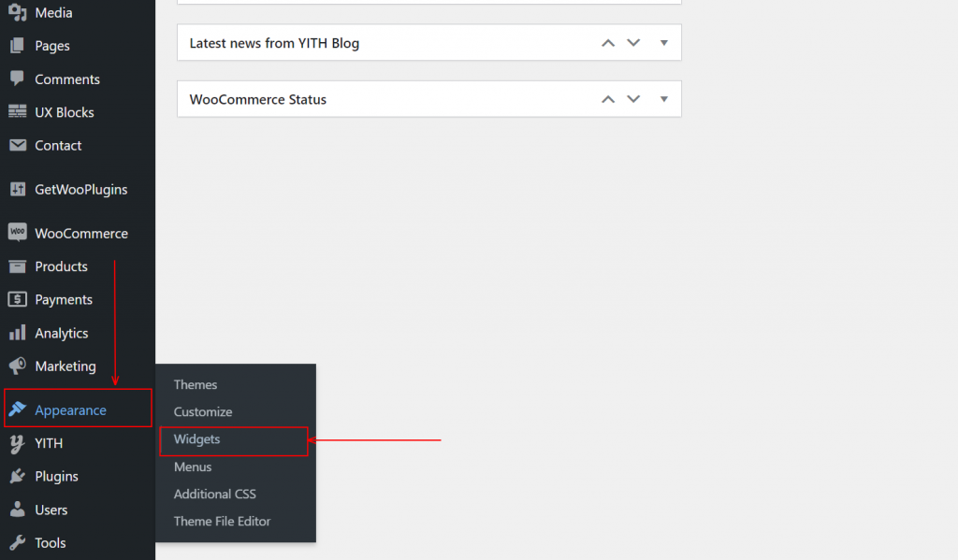The height and width of the screenshot is (560, 958).
Task: Open Marketing sidebar link
Action: click(65, 366)
